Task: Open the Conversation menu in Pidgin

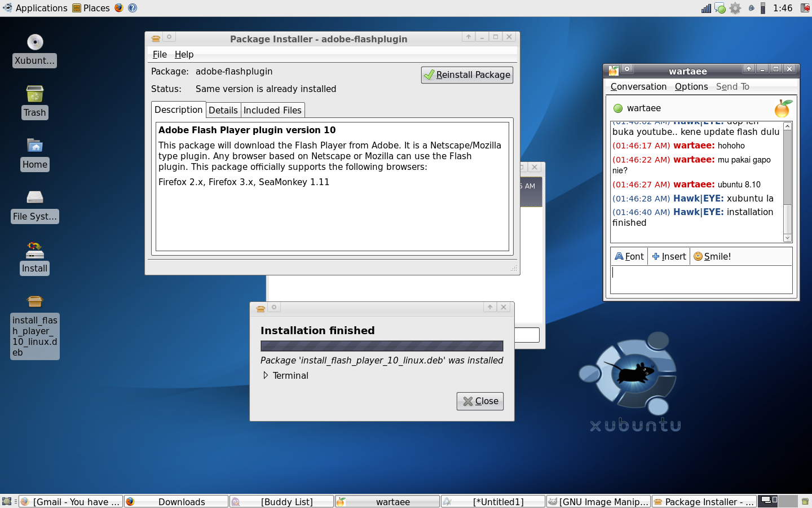Action: pyautogui.click(x=638, y=86)
